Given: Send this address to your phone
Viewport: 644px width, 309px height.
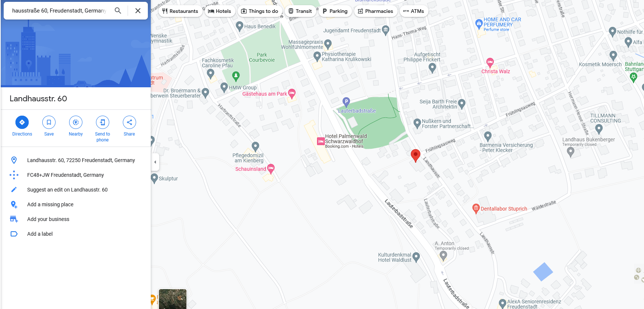Looking at the screenshot, I should (103, 122).
